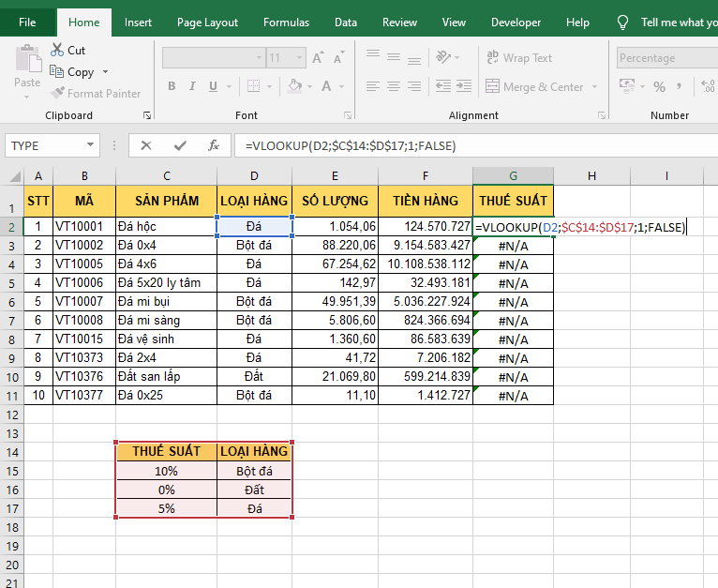The width and height of the screenshot is (718, 588).
Task: Open Insert Function via fx icon
Action: pyautogui.click(x=214, y=145)
